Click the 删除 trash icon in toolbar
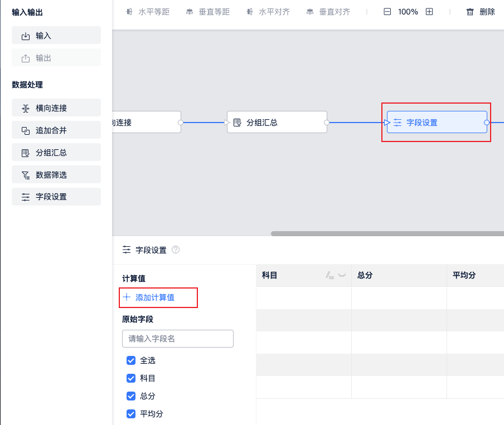Screen dimensions: 504x425 click(470, 12)
